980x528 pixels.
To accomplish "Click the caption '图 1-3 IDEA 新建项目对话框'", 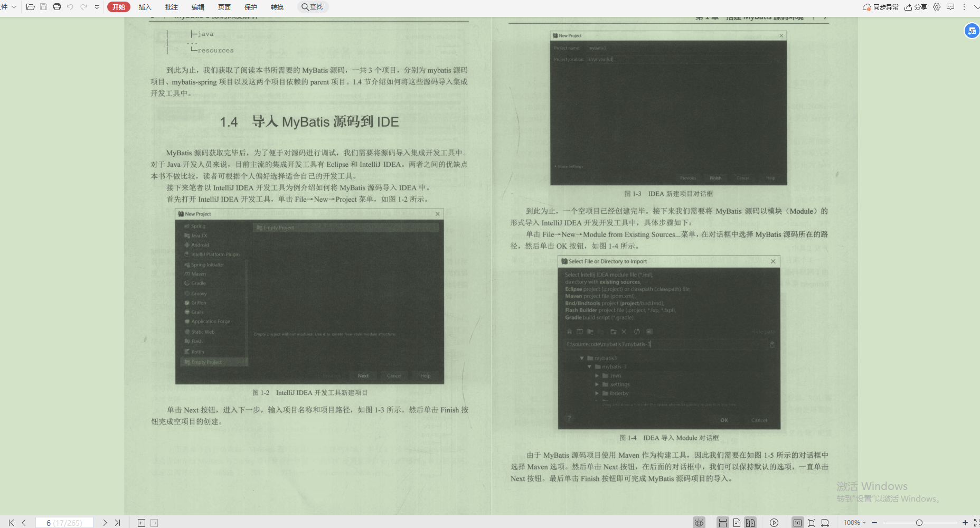I will [x=668, y=194].
